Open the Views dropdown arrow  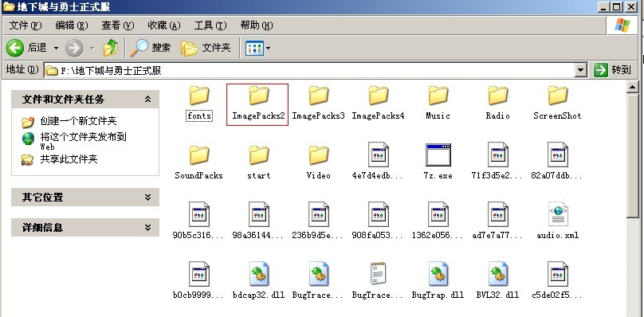268,49
